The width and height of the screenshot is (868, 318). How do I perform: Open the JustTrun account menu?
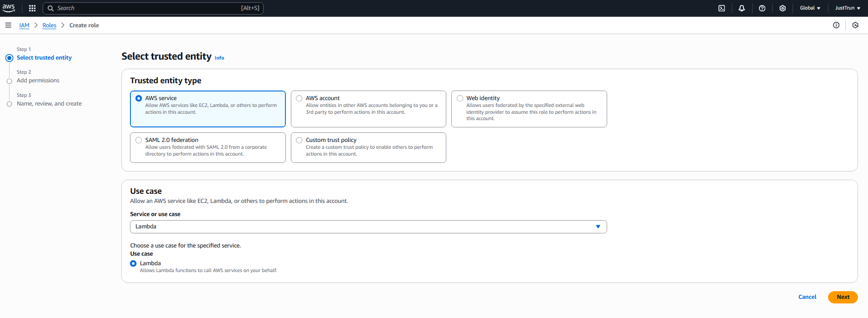tap(848, 8)
